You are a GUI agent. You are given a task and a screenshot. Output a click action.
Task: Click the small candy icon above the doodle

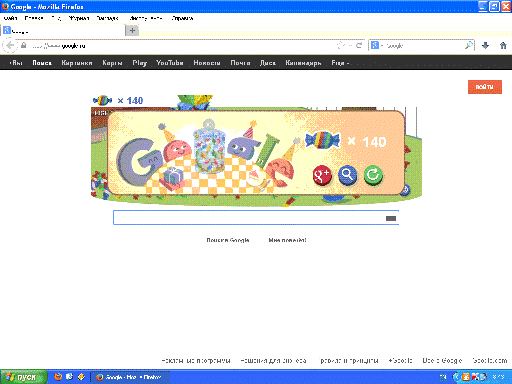click(x=102, y=100)
